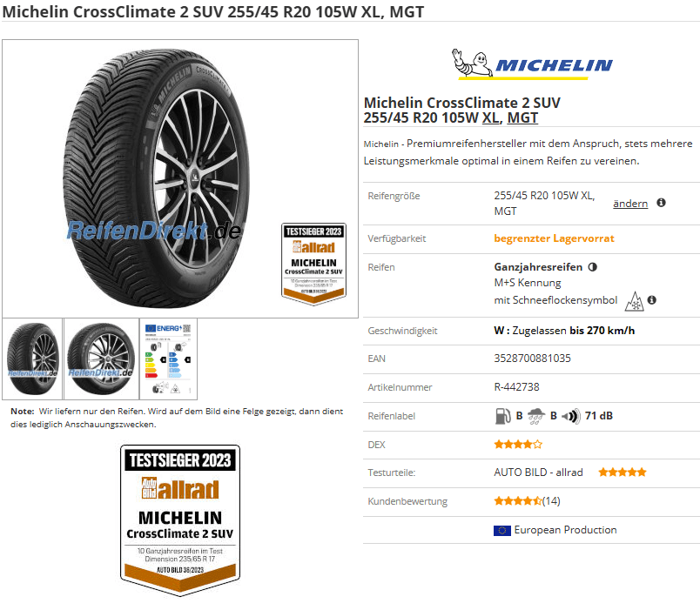The width and height of the screenshot is (700, 610).
Task: Click the half-circle all-season icon
Action: click(x=592, y=267)
